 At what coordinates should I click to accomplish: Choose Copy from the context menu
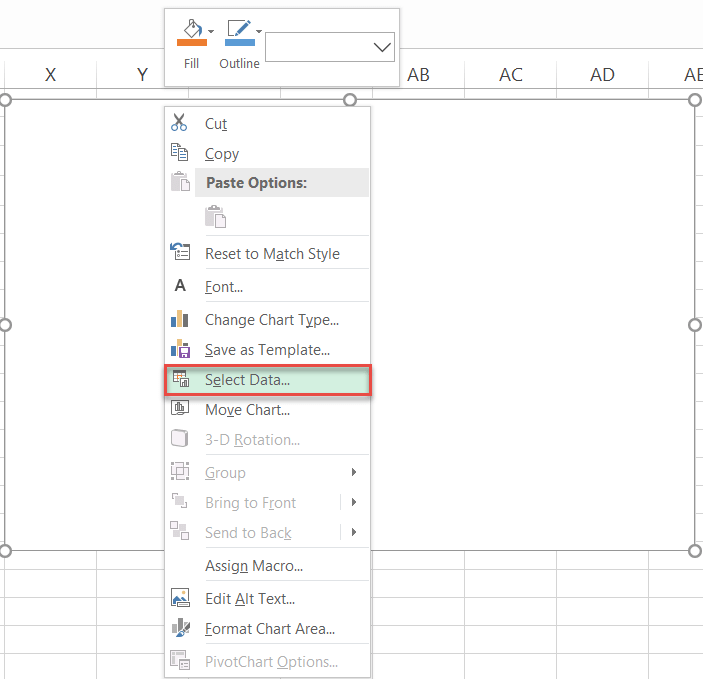click(x=267, y=153)
